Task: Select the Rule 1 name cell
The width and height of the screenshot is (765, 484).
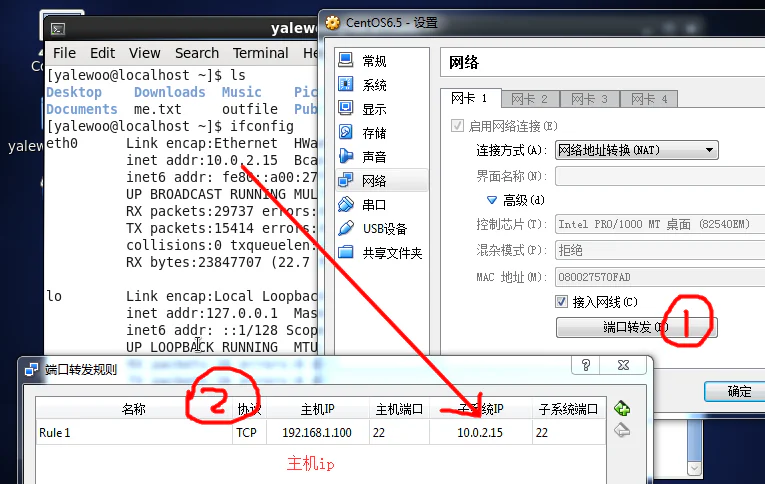Action: (x=134, y=432)
